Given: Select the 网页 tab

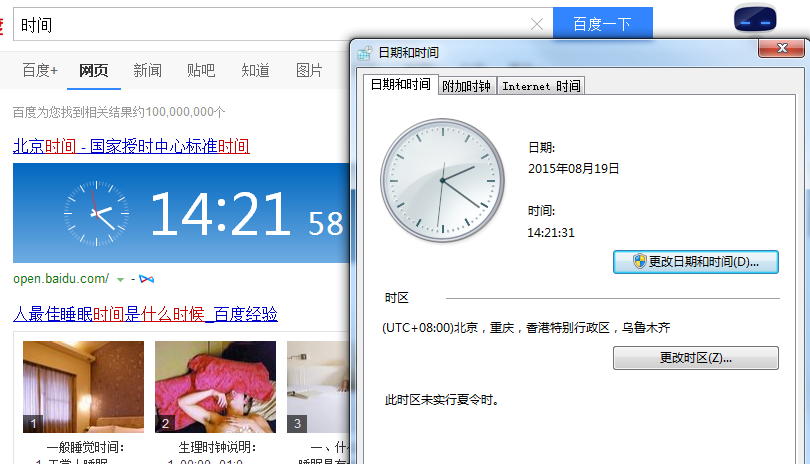Looking at the screenshot, I should 94,70.
